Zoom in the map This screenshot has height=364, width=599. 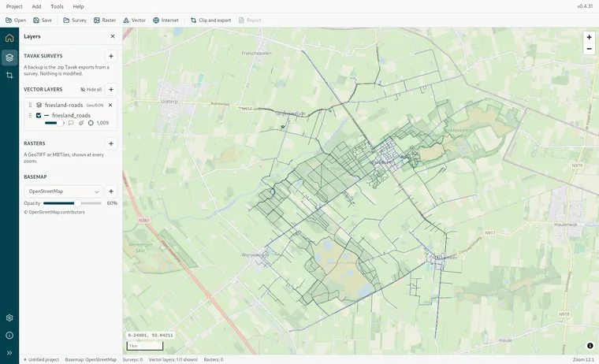(x=589, y=37)
